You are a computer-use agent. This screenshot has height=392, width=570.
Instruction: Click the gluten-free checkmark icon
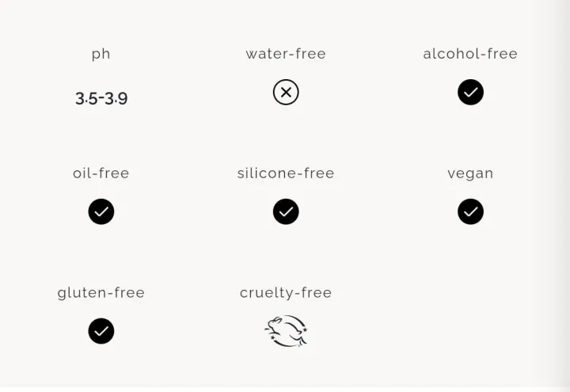101,331
